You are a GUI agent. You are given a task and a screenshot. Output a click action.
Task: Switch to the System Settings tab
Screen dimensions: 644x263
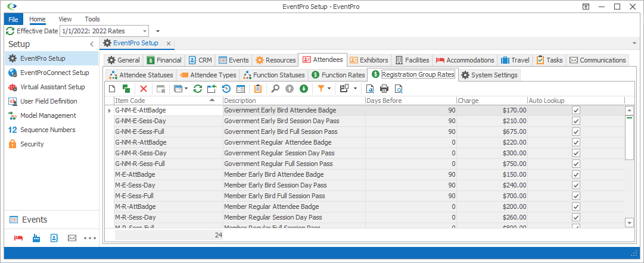tap(490, 75)
